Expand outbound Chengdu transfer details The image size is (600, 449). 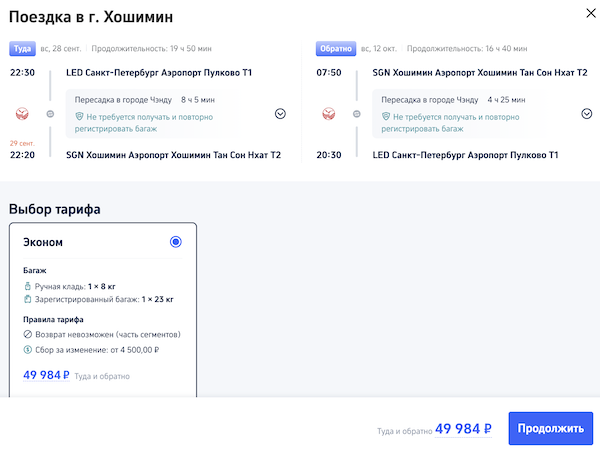pyautogui.click(x=280, y=113)
